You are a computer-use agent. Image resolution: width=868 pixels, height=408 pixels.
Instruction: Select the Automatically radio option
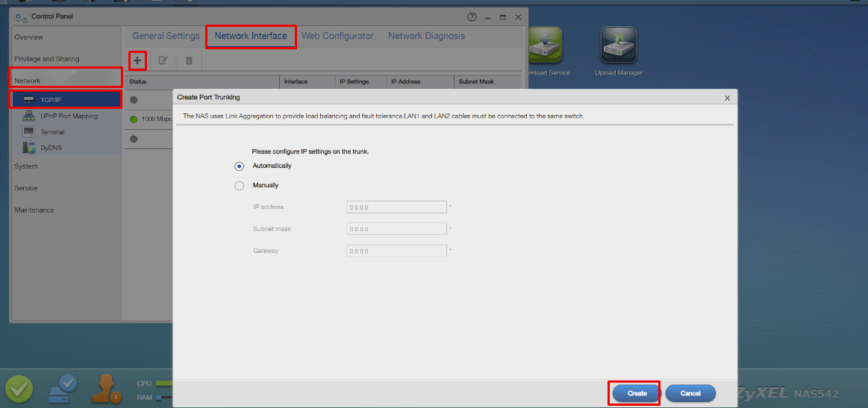[x=239, y=166]
